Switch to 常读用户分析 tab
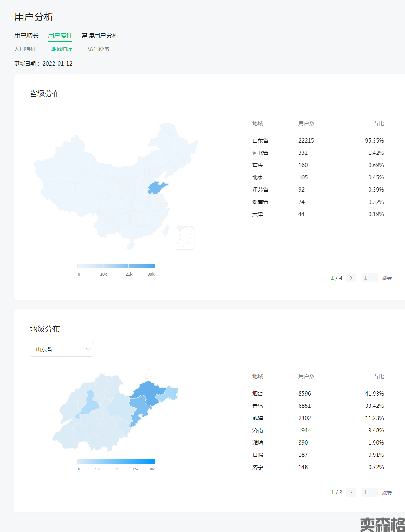 tap(100, 35)
